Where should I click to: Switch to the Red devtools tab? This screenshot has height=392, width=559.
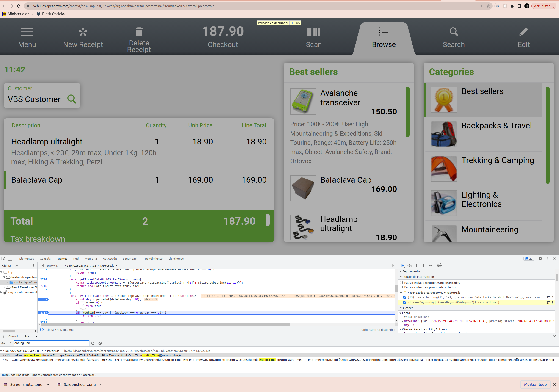(x=76, y=259)
